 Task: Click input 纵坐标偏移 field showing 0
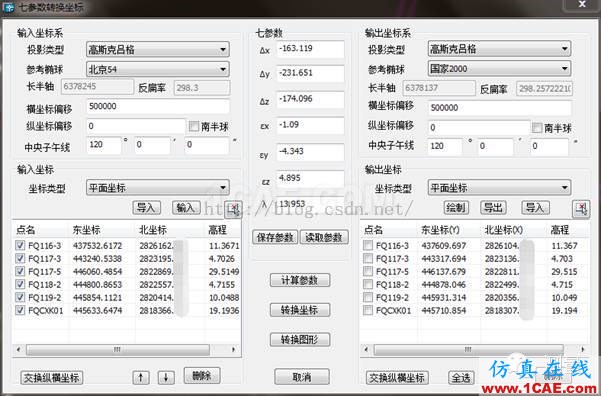coord(136,126)
